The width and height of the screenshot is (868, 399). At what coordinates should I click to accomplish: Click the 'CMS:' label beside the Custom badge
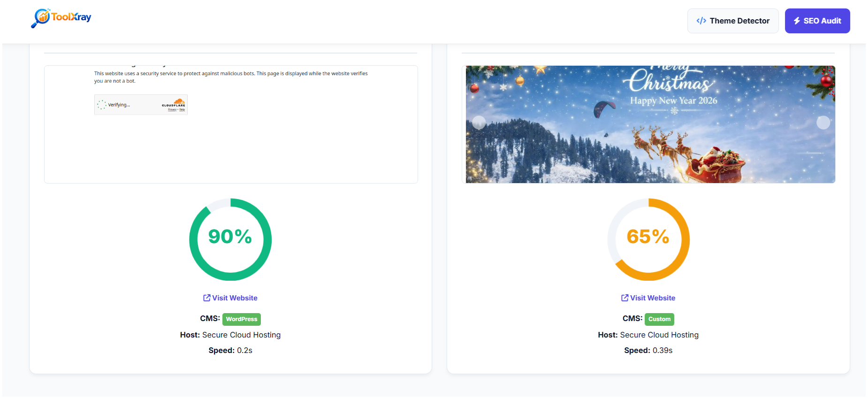click(x=632, y=319)
